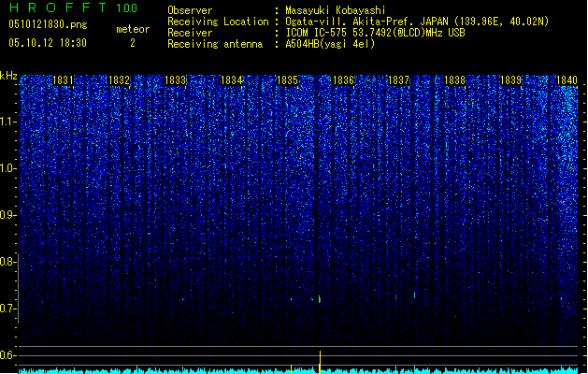Click the A504HB(yagi 4el) antenna text
The height and width of the screenshot is (374, 588).
pyautogui.click(x=330, y=44)
